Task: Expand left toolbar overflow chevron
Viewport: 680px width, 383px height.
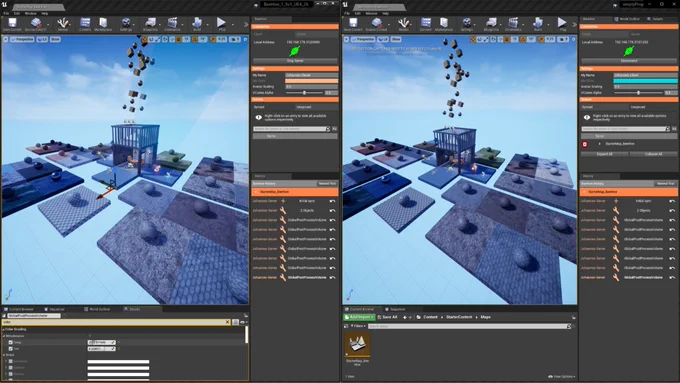Action: tap(245, 24)
